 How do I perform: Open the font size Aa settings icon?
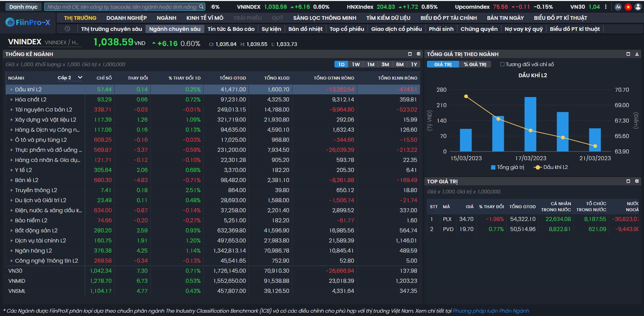[618, 7]
